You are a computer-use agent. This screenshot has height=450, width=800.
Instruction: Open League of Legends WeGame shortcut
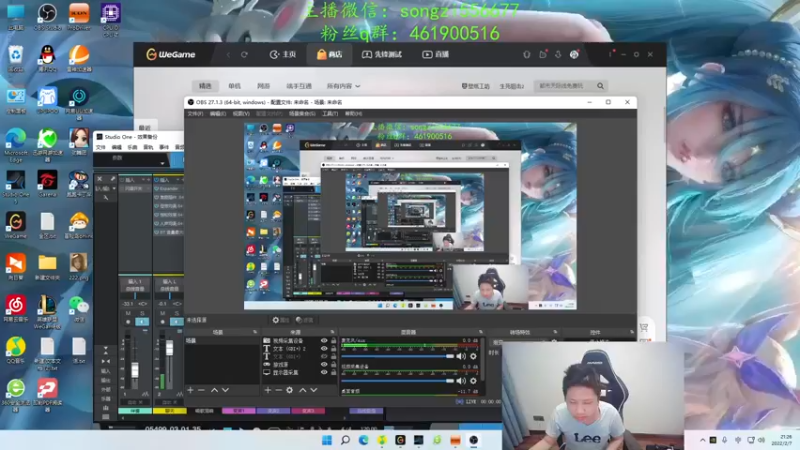pyautogui.click(x=47, y=311)
